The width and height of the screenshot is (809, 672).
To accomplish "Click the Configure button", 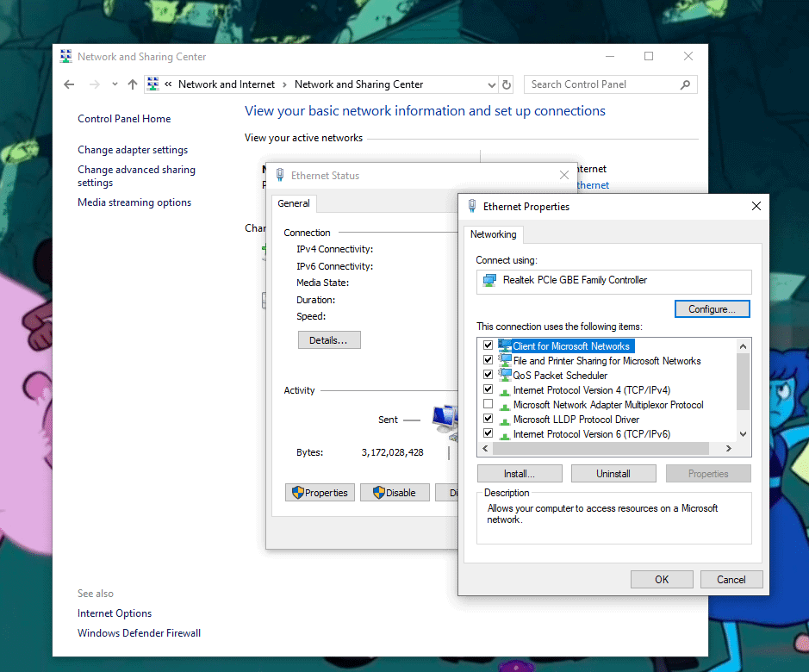I will click(x=712, y=308).
